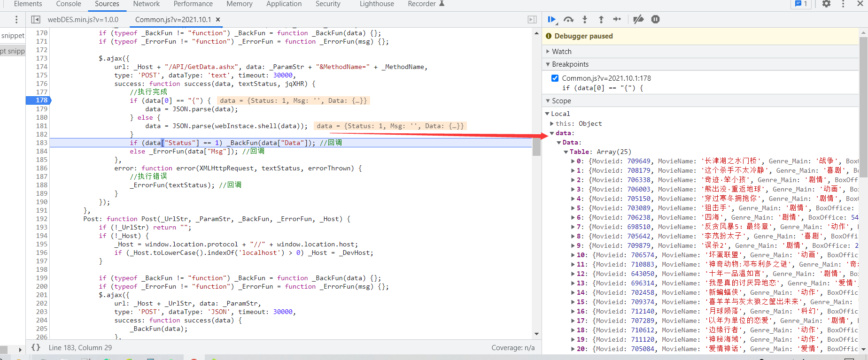Open the Security tab

(x=328, y=4)
